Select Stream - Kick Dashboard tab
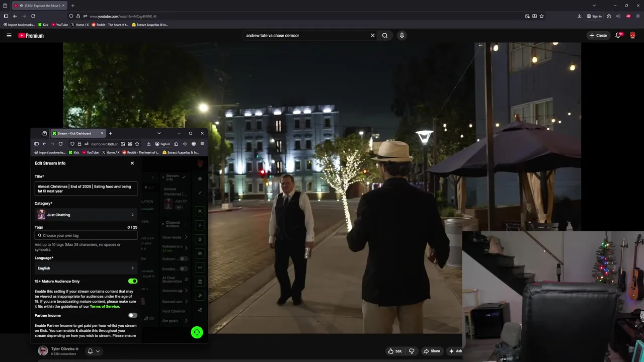The width and height of the screenshot is (644, 362). point(77,133)
